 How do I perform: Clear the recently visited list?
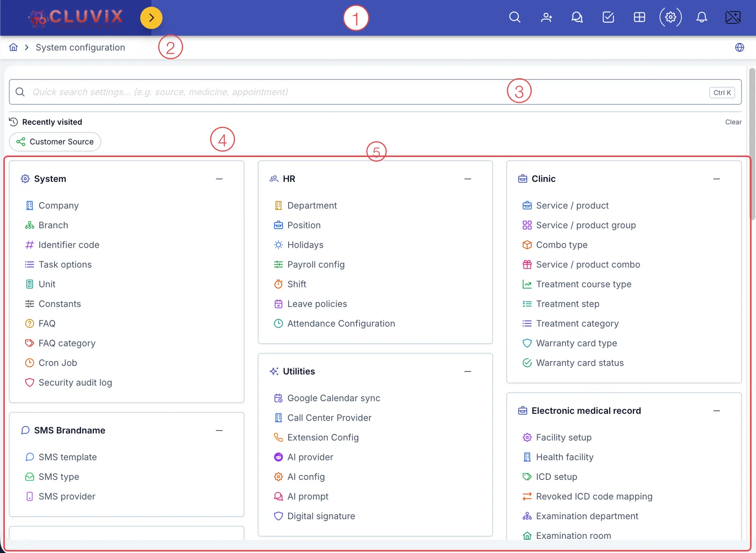[x=733, y=122]
